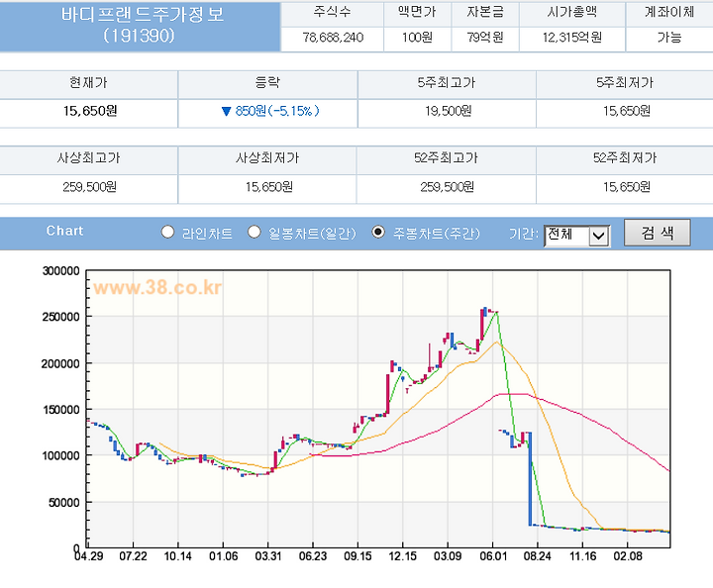This screenshot has height=588, width=713.
Task: Click the 06.01 date on x-axis
Action: point(493,556)
